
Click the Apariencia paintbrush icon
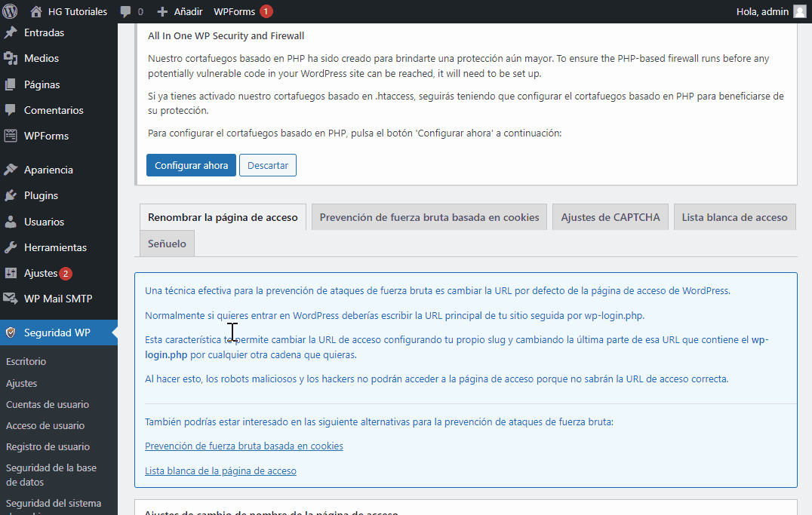click(x=11, y=170)
